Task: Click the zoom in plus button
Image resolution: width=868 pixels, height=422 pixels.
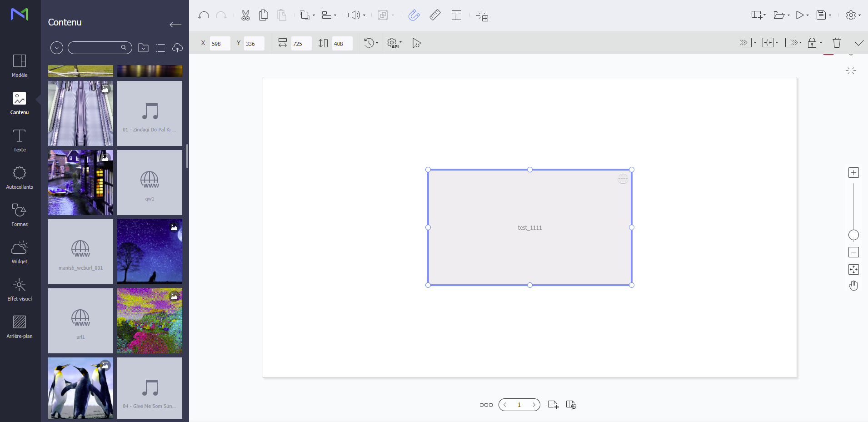Action: (853, 173)
